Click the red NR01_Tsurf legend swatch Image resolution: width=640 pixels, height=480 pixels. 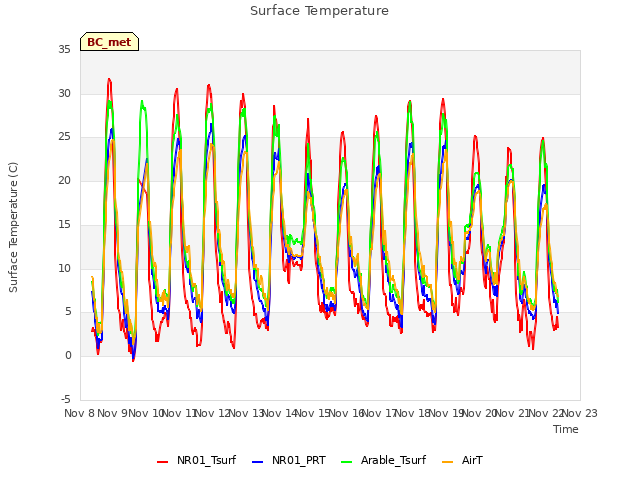point(162,462)
